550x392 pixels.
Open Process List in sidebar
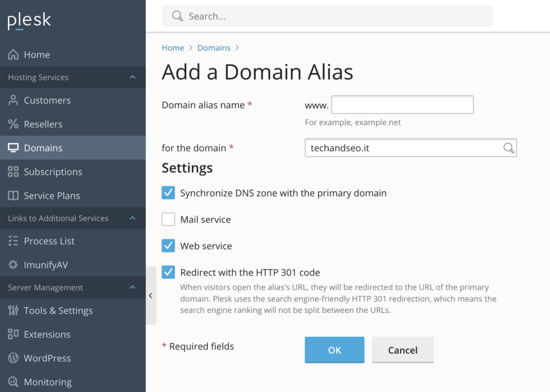pyautogui.click(x=73, y=241)
